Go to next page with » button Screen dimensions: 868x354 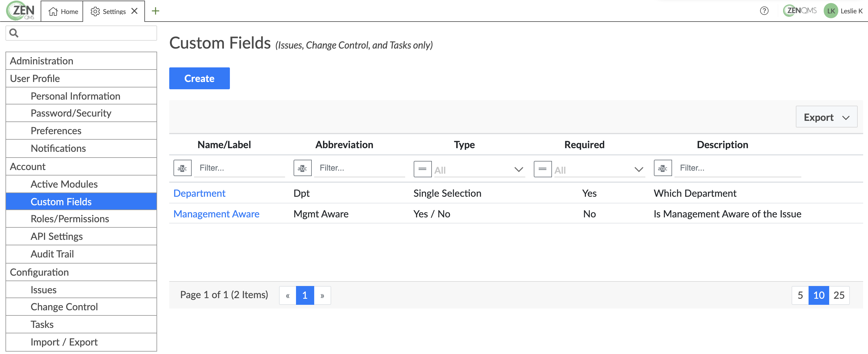click(x=322, y=295)
